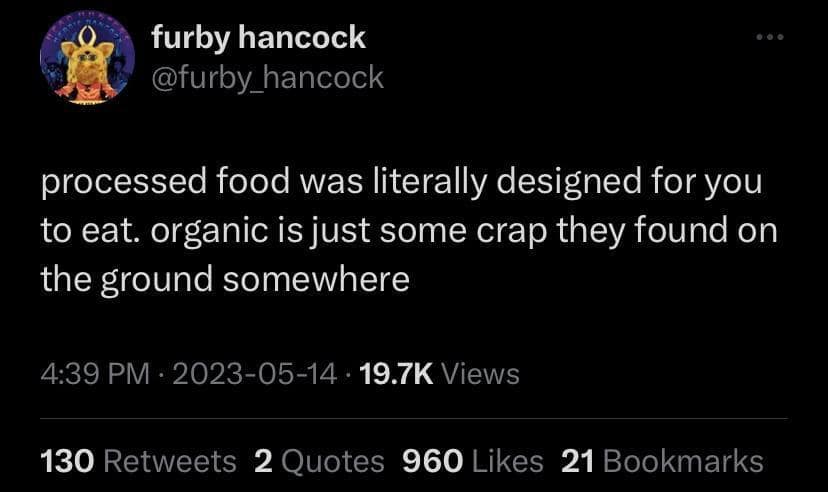The height and width of the screenshot is (492, 828).
Task: Click the 2 quote count number
Action: pos(263,461)
